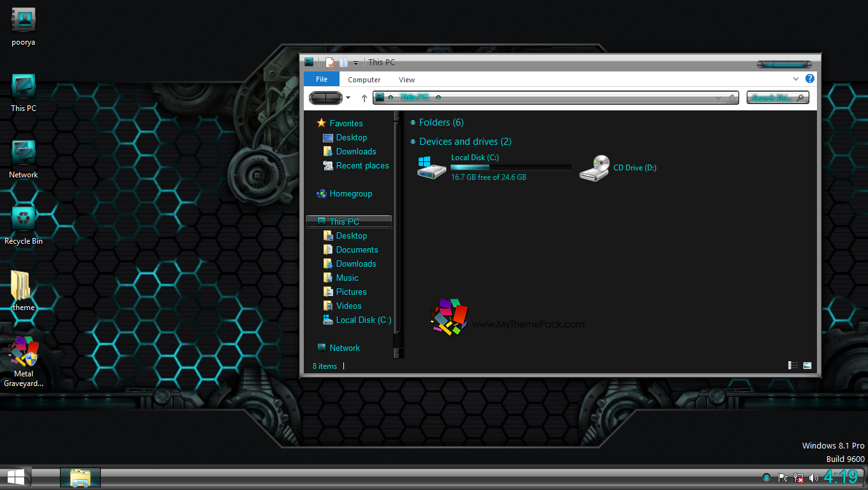The width and height of the screenshot is (868, 490).
Task: Select the Metal Graveyard installer desktop icon
Action: pyautogui.click(x=24, y=352)
